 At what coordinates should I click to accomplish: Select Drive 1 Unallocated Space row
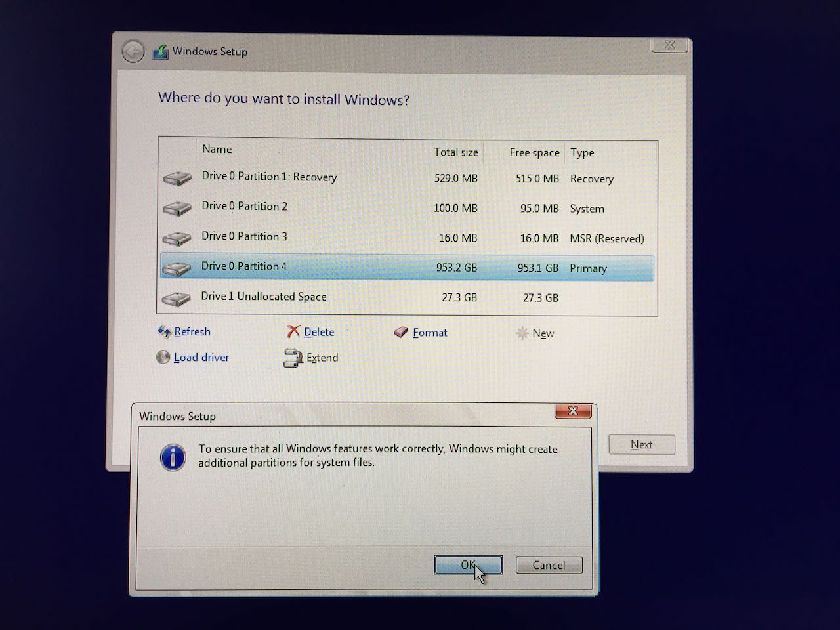407,297
